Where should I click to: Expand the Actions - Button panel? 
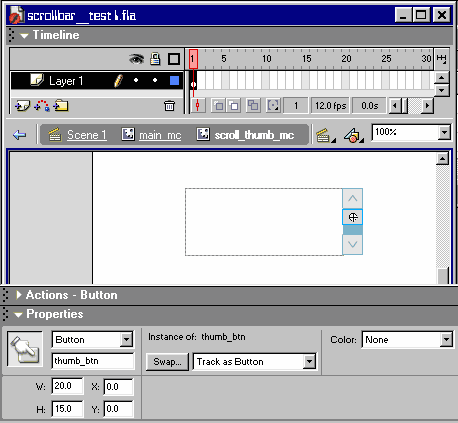point(19,295)
